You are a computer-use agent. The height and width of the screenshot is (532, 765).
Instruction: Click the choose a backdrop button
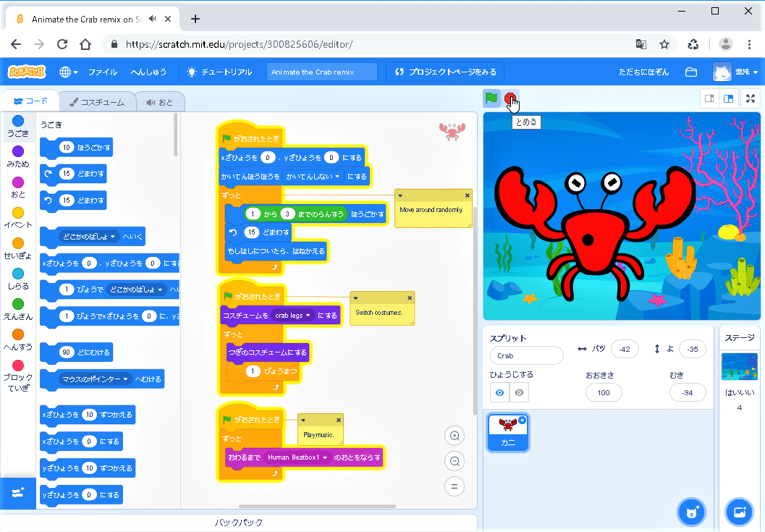coord(739,512)
